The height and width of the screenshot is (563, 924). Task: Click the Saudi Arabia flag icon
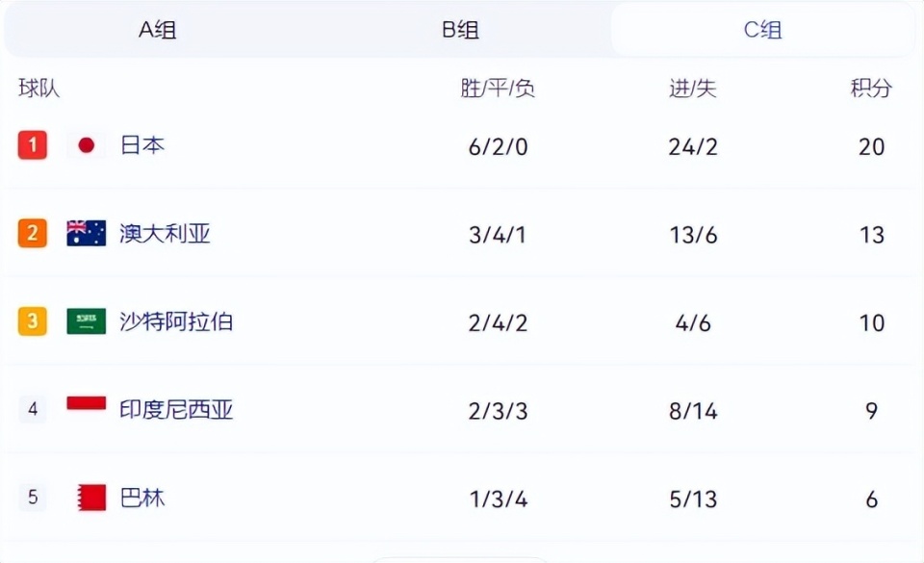[86, 321]
